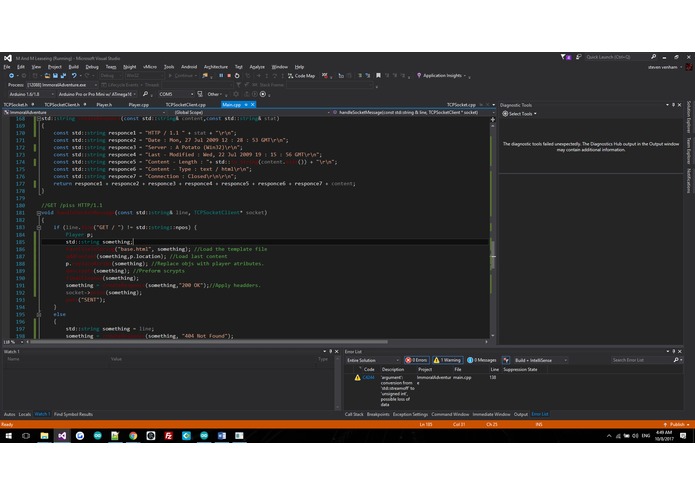Viewport: 695px width, 494px height.
Task: Toggle the 1 Warning filter
Action: tap(447, 360)
